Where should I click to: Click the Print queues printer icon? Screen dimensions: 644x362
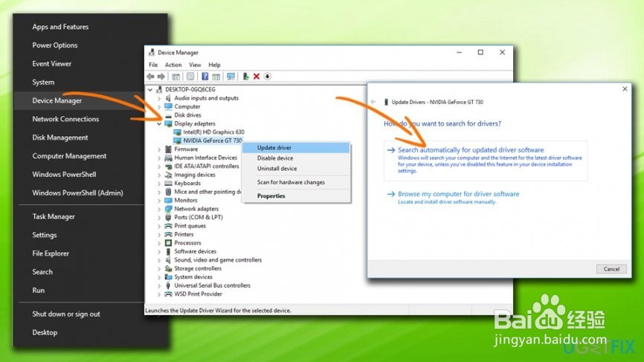coord(168,226)
